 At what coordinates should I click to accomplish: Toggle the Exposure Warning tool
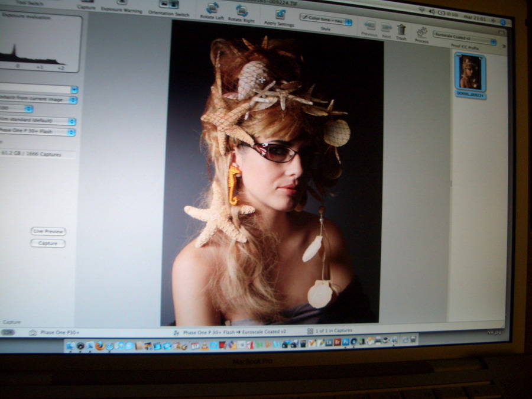point(121,2)
